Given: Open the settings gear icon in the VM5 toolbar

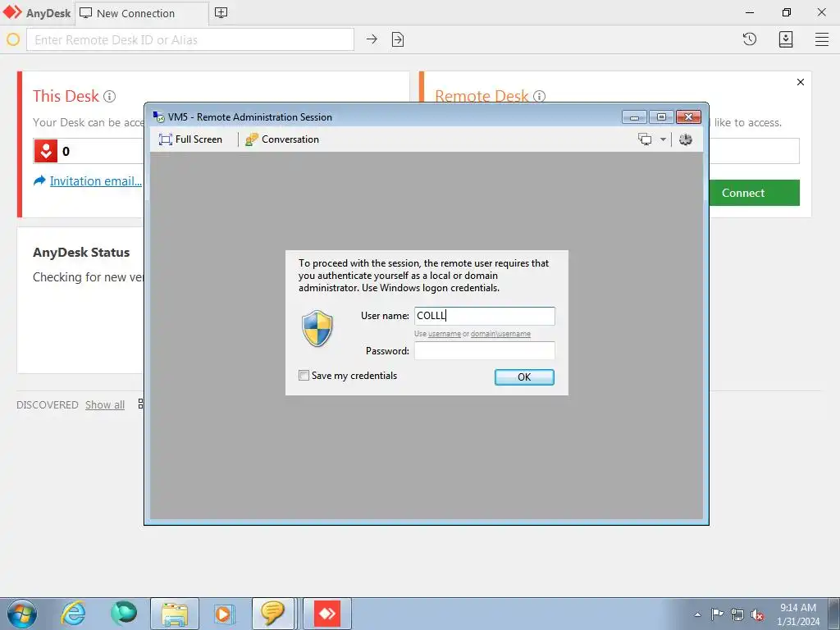Looking at the screenshot, I should point(685,139).
